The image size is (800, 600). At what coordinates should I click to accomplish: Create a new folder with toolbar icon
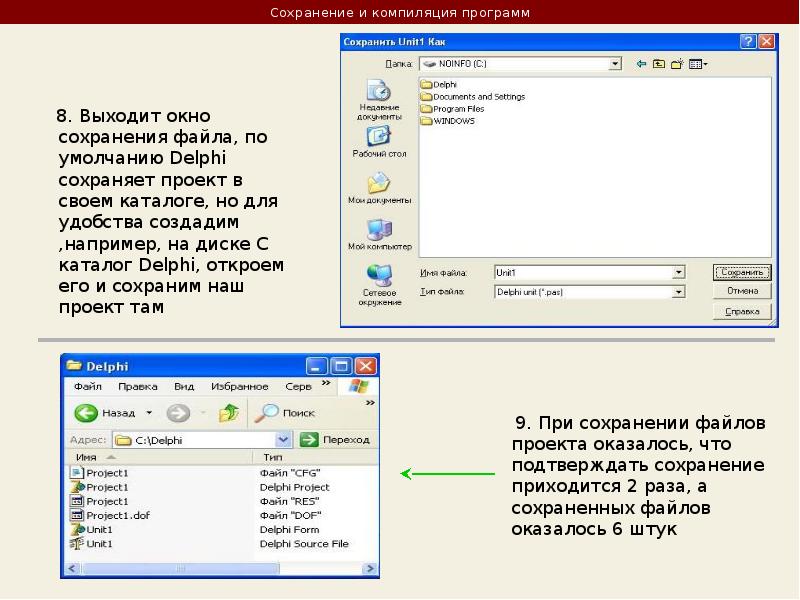click(677, 64)
